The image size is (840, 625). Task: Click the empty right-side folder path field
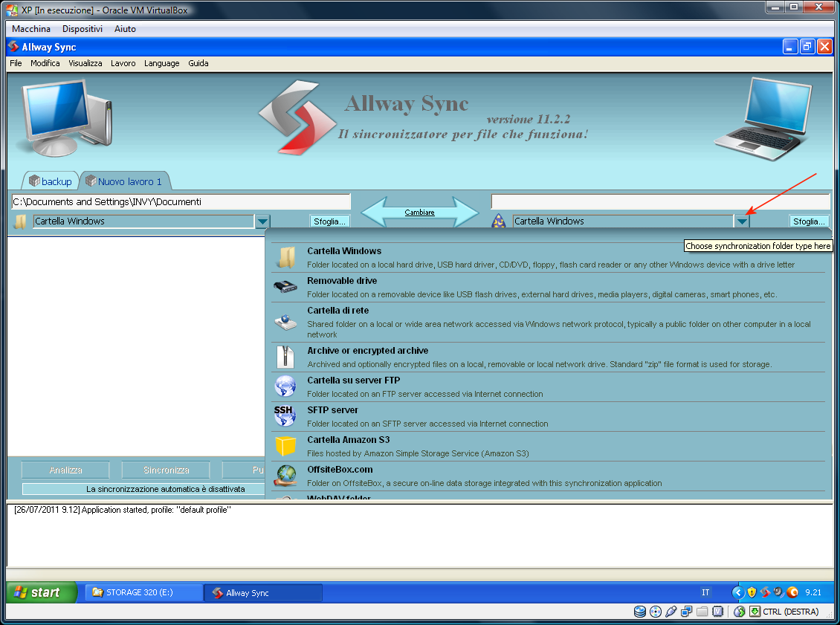point(660,202)
